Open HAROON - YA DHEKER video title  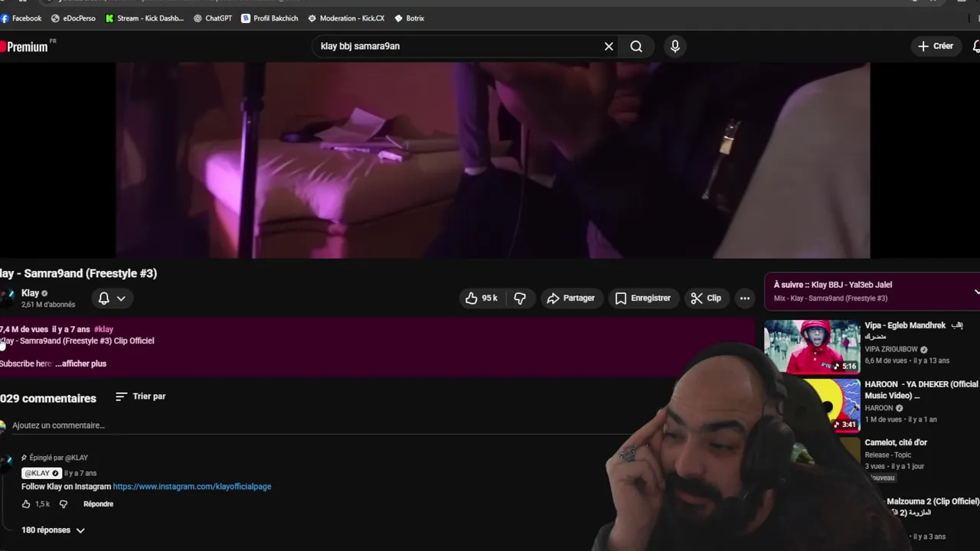click(922, 390)
